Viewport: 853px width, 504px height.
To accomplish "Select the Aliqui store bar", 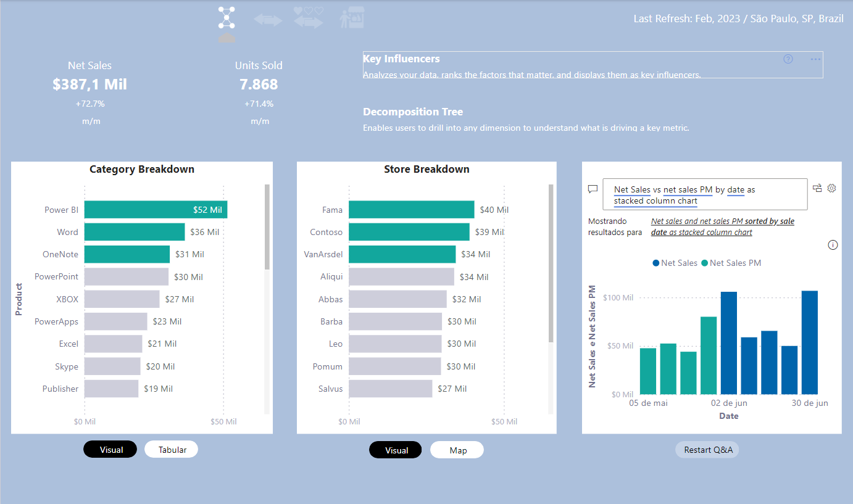I will [401, 276].
